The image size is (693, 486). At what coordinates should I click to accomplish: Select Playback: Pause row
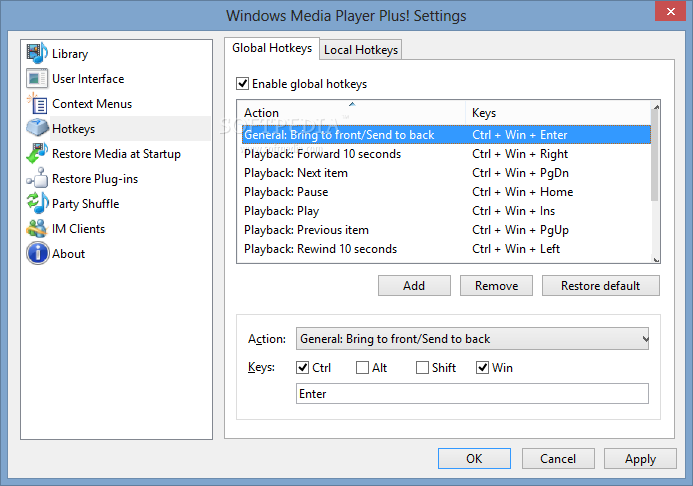click(446, 192)
